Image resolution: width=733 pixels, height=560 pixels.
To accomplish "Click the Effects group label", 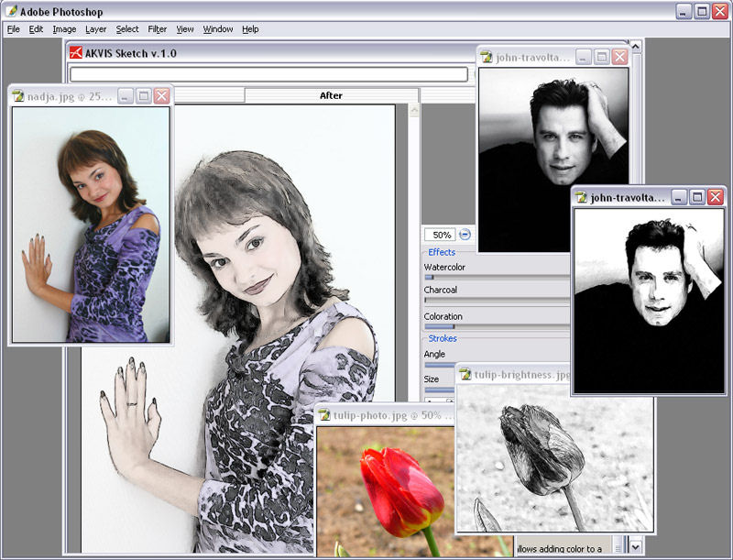I will pos(442,252).
